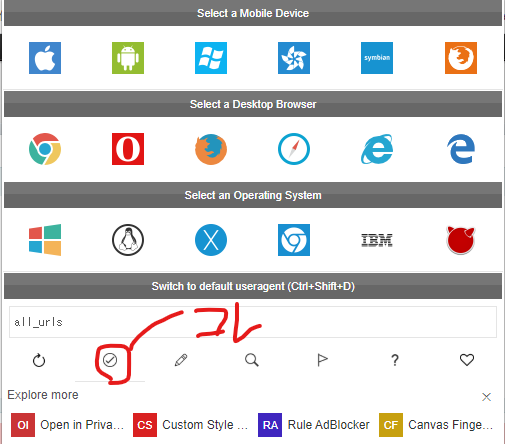Image resolution: width=505 pixels, height=444 pixels.
Task: Choose the Internet Explorer browser icon
Action: pyautogui.click(x=377, y=149)
